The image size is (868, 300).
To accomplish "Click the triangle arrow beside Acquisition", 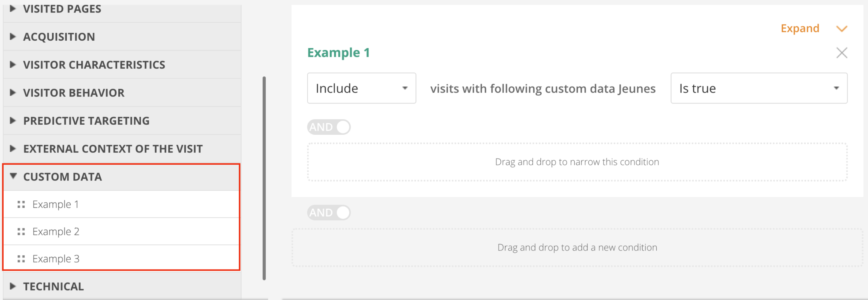I will 13,37.
